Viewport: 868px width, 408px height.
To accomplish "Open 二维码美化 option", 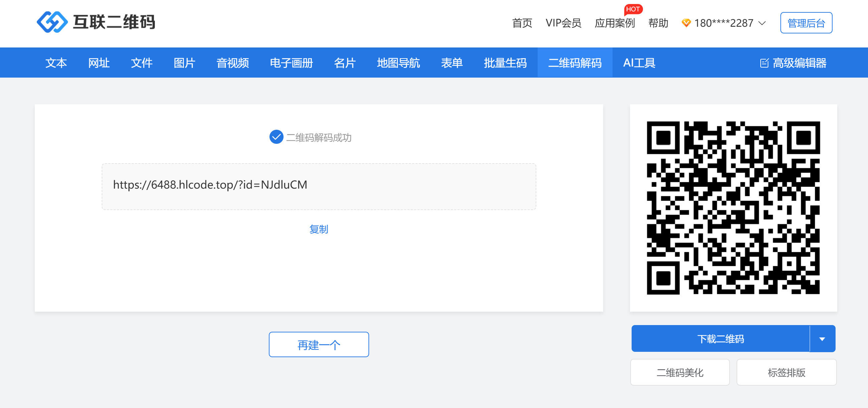I will pos(680,372).
